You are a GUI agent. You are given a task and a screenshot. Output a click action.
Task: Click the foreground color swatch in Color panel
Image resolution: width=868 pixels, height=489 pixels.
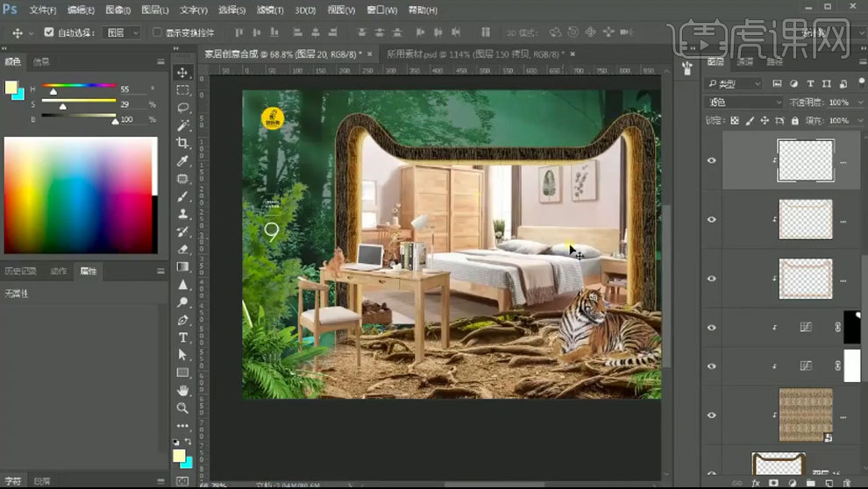[11, 87]
